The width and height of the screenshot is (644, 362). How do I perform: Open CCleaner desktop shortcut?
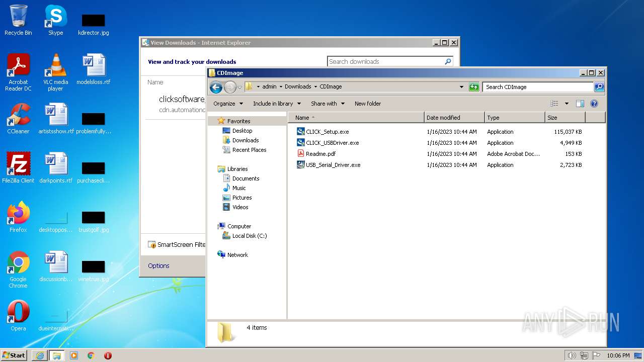pos(18,119)
